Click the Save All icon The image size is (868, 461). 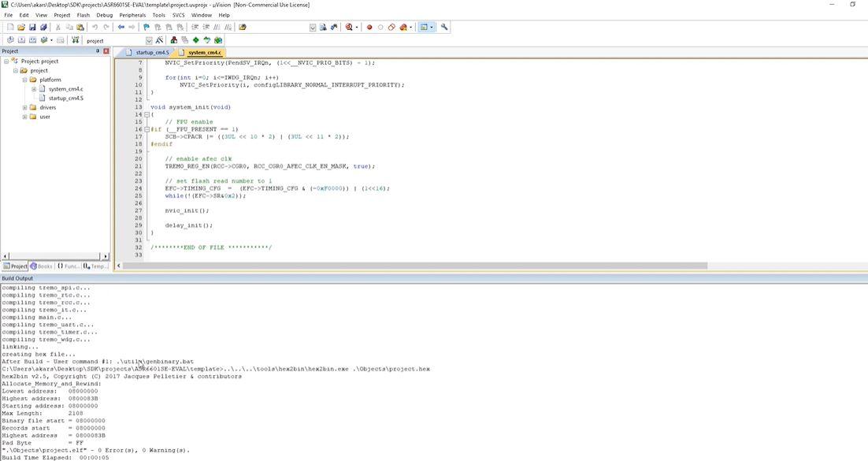(43, 27)
